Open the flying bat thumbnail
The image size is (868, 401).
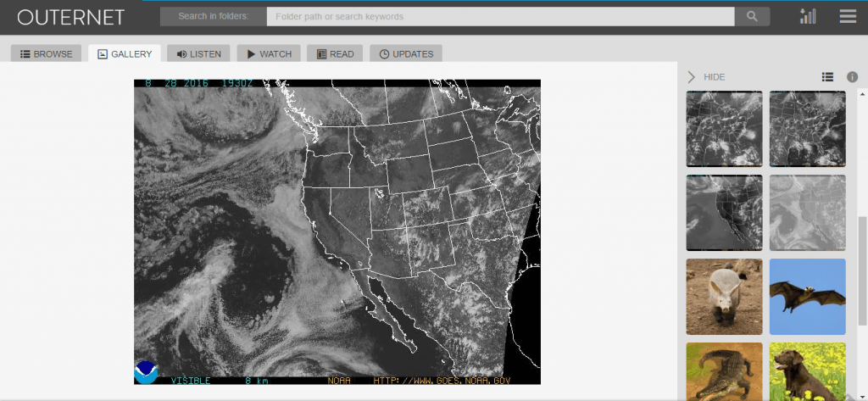(807, 297)
